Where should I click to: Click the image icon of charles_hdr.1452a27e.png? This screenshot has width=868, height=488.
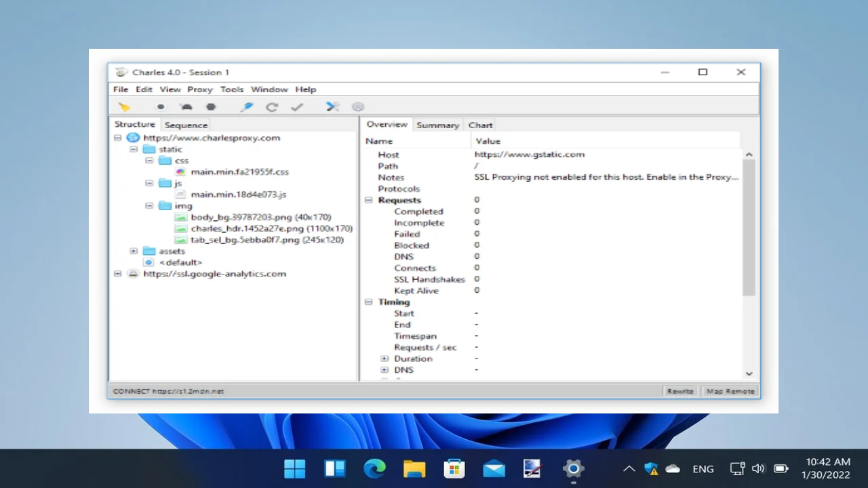tap(180, 228)
